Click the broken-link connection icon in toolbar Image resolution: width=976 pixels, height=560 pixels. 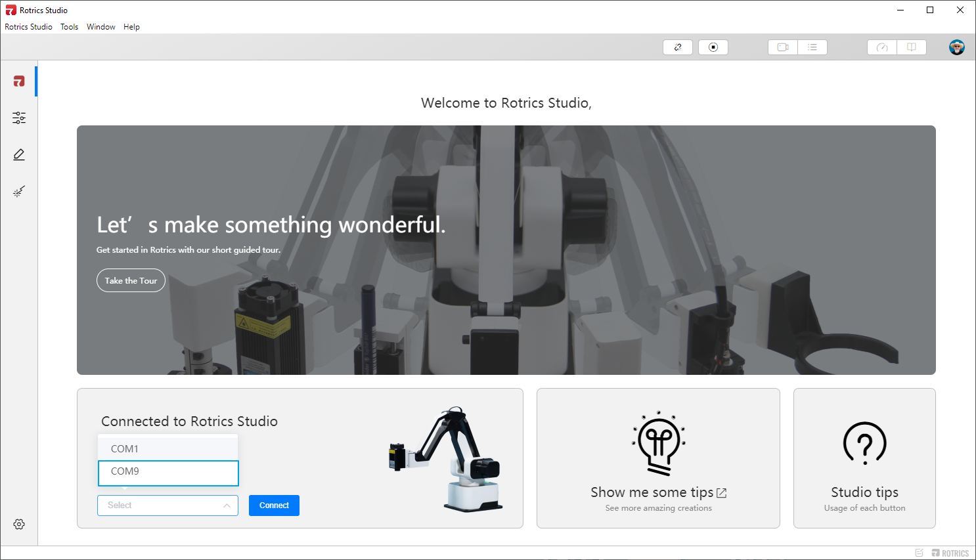678,47
